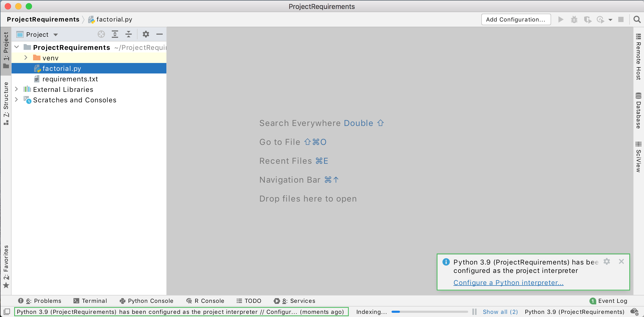The height and width of the screenshot is (317, 644).
Task: Collapse all nodes in the Project tree
Action: 128,34
